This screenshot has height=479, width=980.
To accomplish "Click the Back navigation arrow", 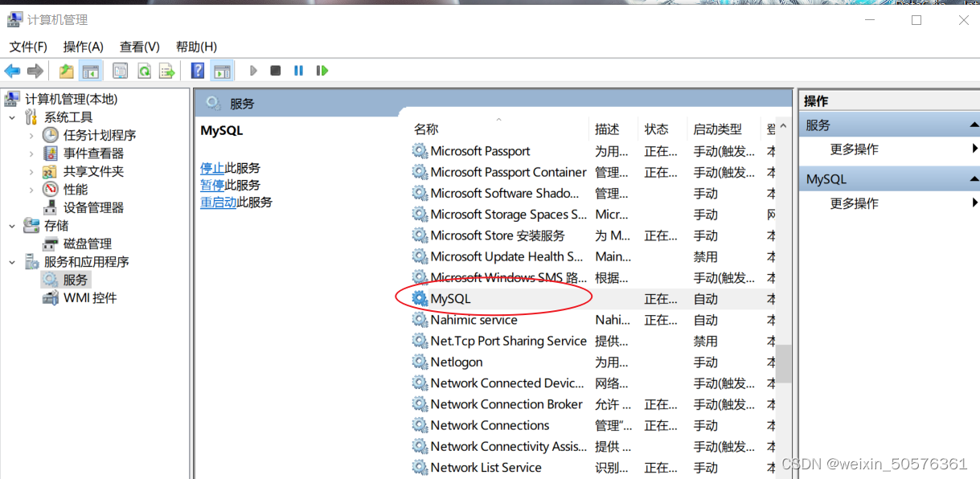I will point(12,70).
